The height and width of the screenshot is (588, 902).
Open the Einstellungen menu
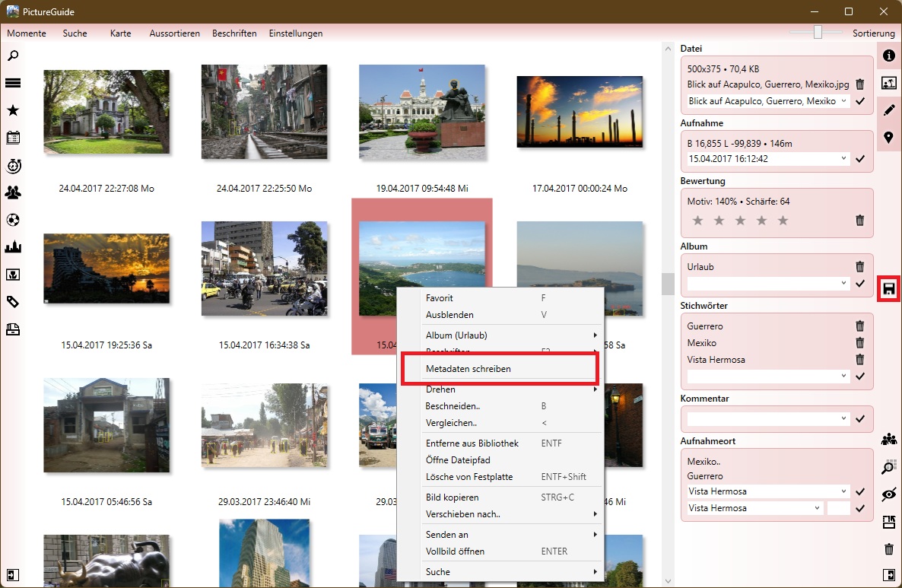pos(295,33)
